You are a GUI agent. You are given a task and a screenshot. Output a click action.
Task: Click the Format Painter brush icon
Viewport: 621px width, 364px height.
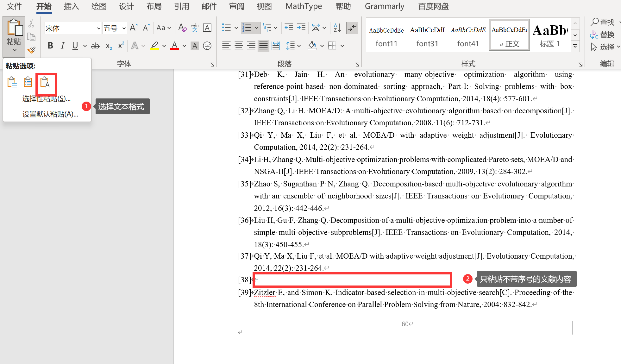click(x=31, y=50)
